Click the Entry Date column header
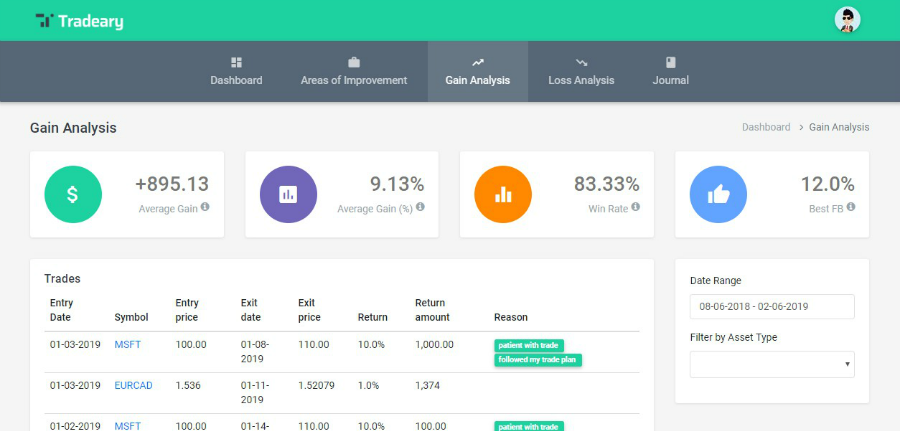Viewport: 900px width, 431px height. click(61, 310)
